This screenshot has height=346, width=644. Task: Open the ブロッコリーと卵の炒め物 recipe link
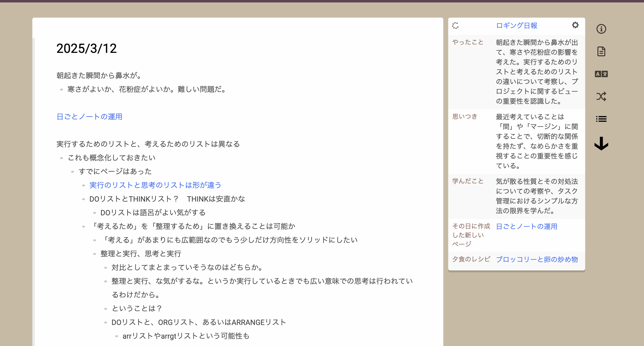537,259
